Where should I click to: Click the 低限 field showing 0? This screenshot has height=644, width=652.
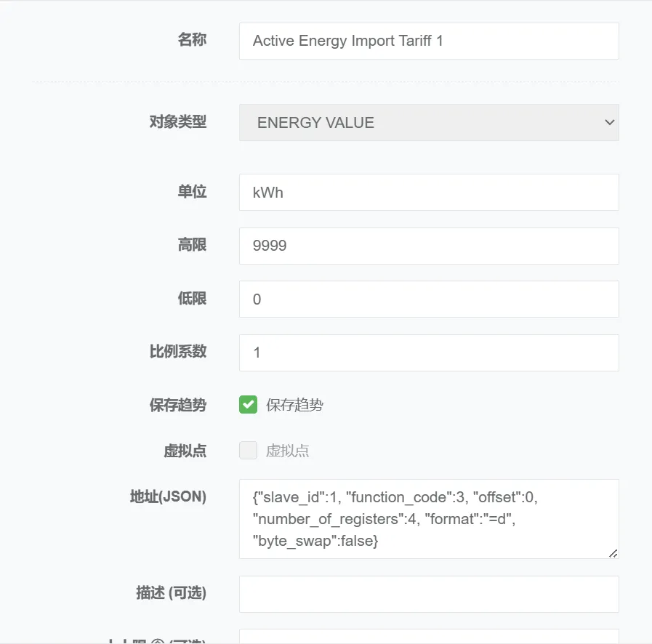429,299
